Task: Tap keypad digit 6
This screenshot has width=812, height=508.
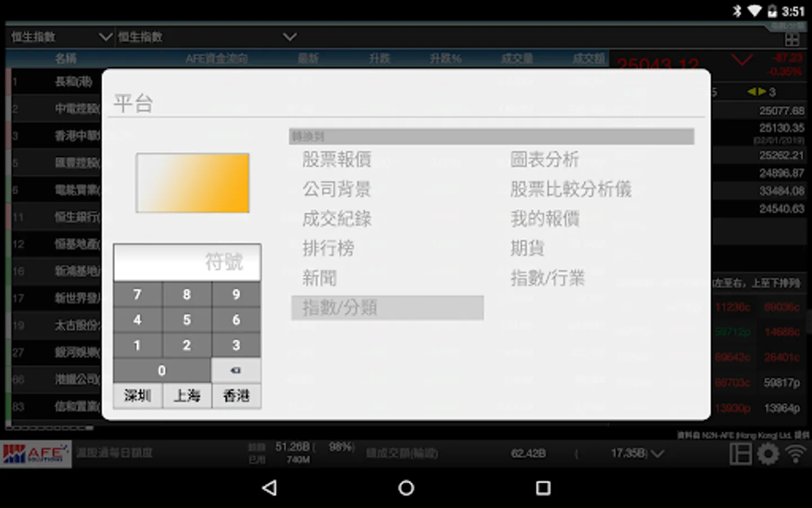Action: 236,320
